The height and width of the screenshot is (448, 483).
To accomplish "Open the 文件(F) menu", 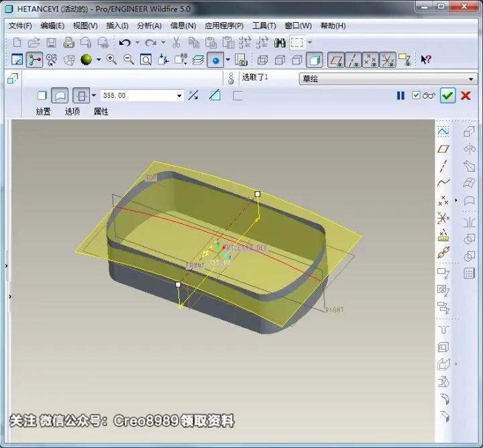I will (20, 25).
